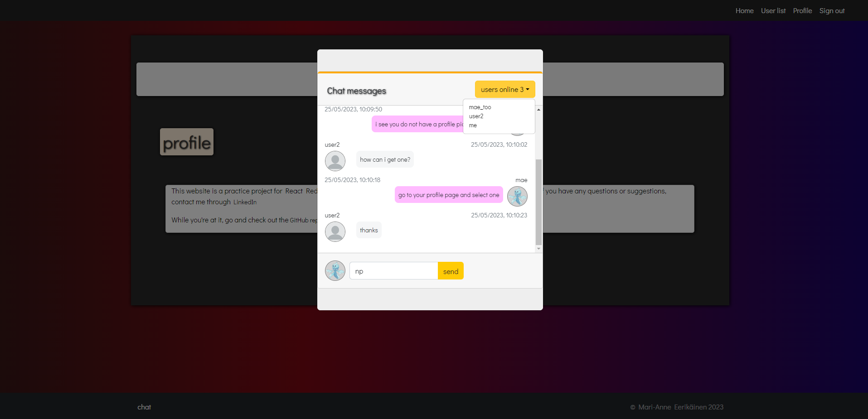868x419 pixels.
Task: Open the User list page
Action: pos(772,10)
